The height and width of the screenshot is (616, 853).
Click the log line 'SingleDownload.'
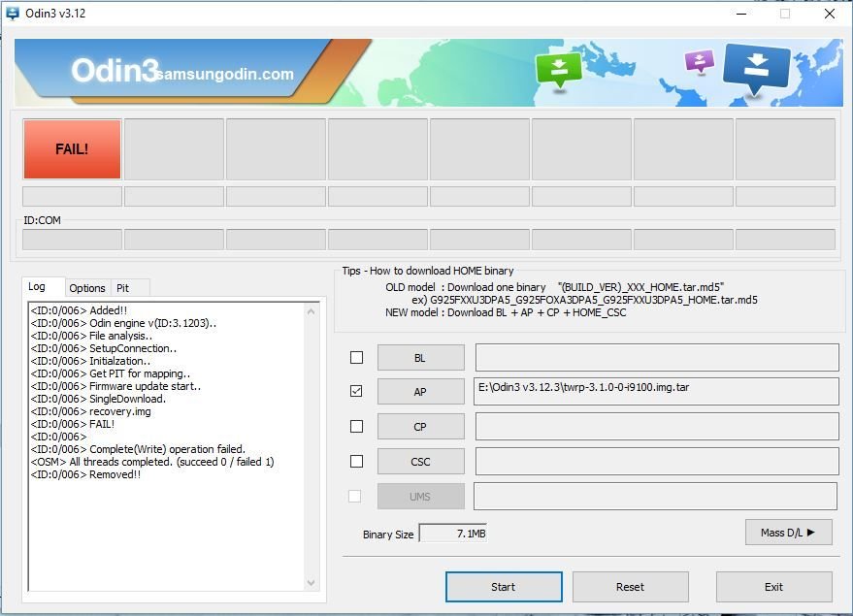(x=127, y=399)
